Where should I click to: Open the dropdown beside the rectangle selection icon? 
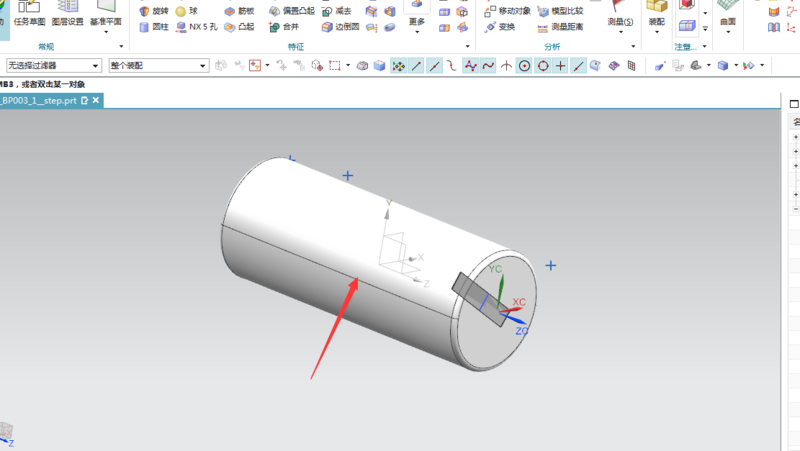(348, 65)
